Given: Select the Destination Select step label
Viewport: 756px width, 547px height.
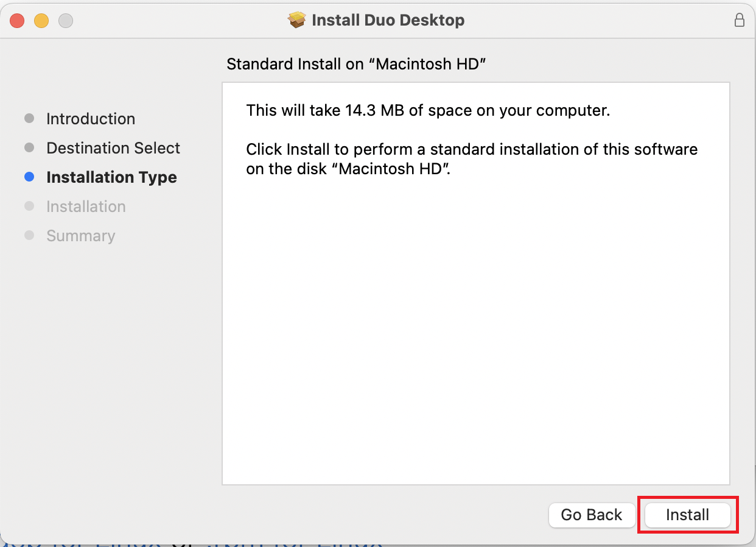Looking at the screenshot, I should pos(113,148).
